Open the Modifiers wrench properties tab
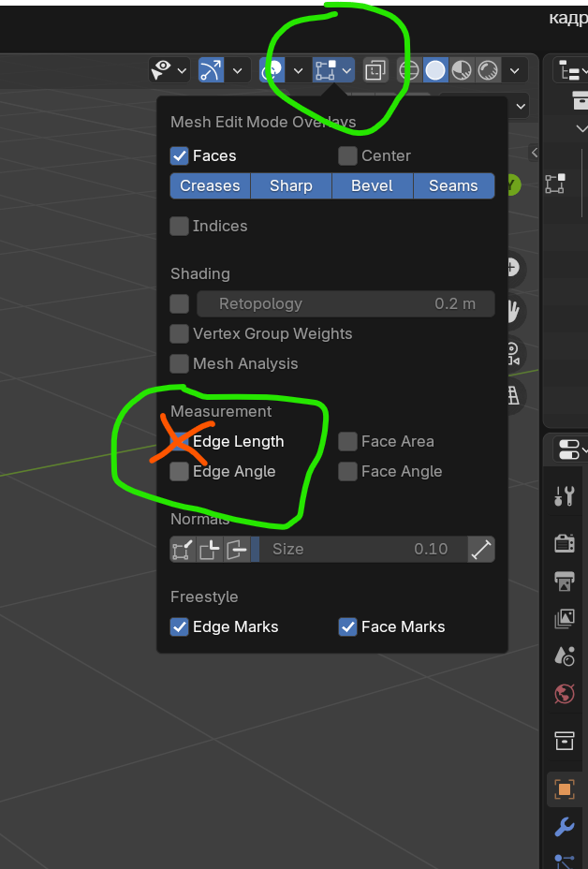This screenshot has width=588, height=869. coord(564,826)
